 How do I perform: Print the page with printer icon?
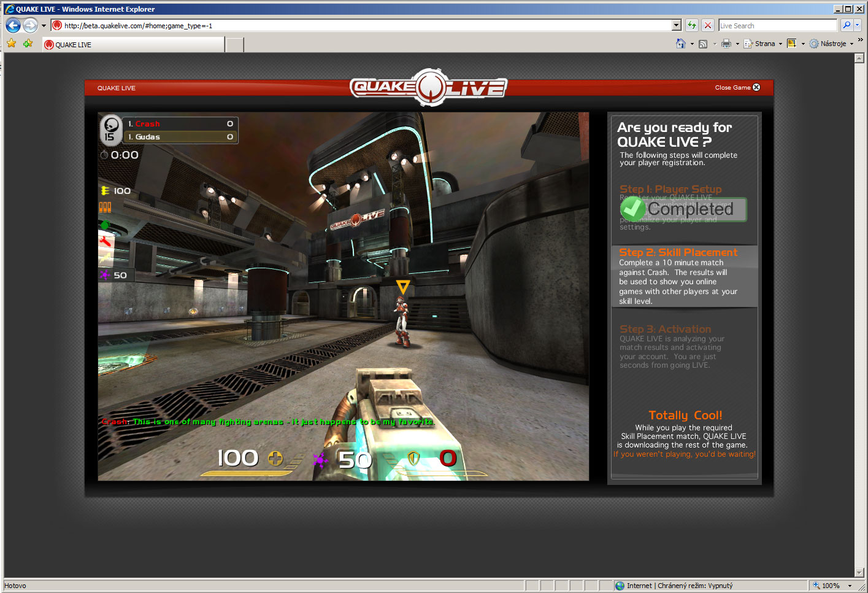pos(726,44)
